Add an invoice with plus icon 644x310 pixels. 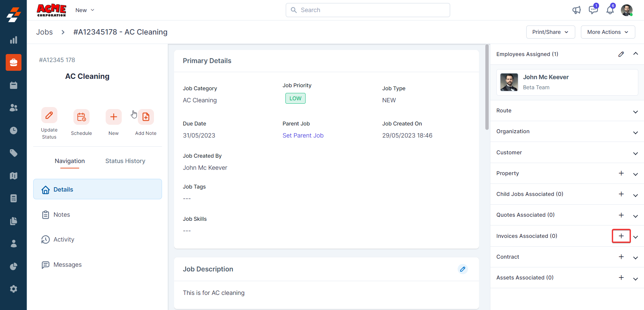[x=621, y=236]
